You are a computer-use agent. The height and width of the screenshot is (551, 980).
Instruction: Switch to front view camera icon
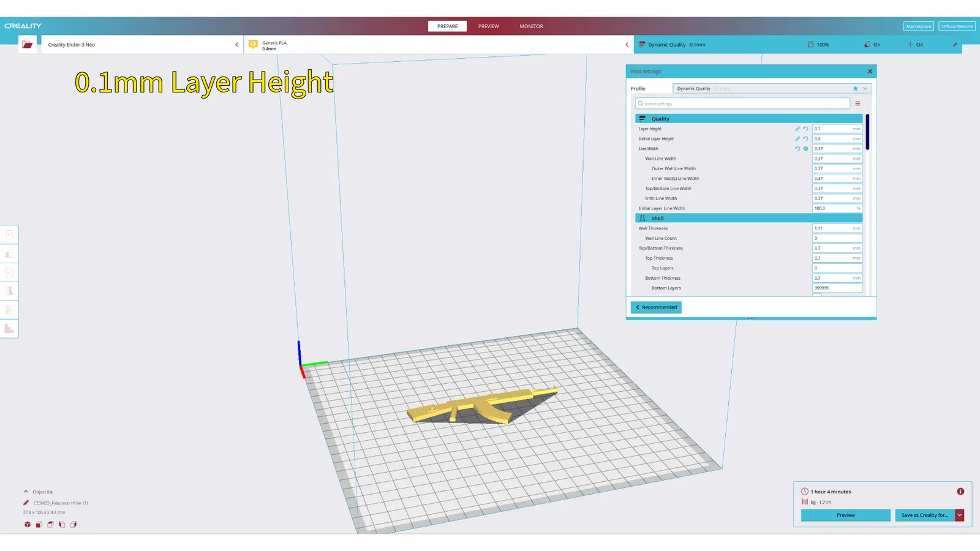[39, 525]
